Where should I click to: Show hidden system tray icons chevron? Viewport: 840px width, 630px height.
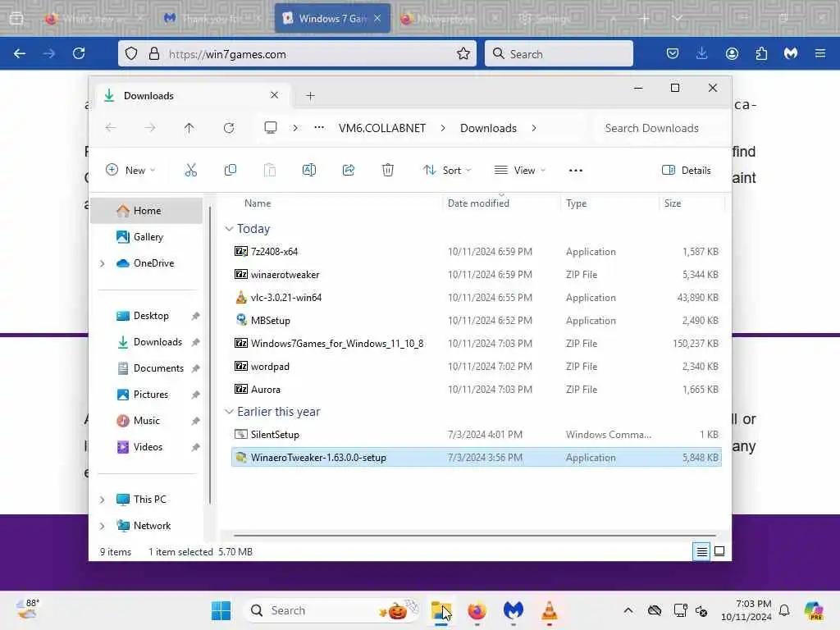pyautogui.click(x=628, y=610)
